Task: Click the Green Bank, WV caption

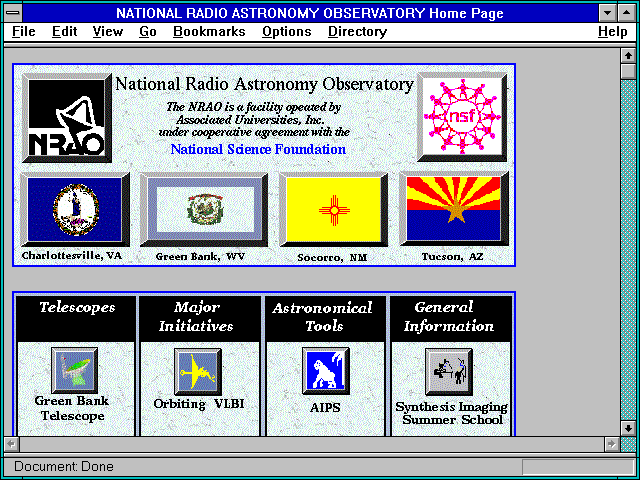Action: (200, 257)
